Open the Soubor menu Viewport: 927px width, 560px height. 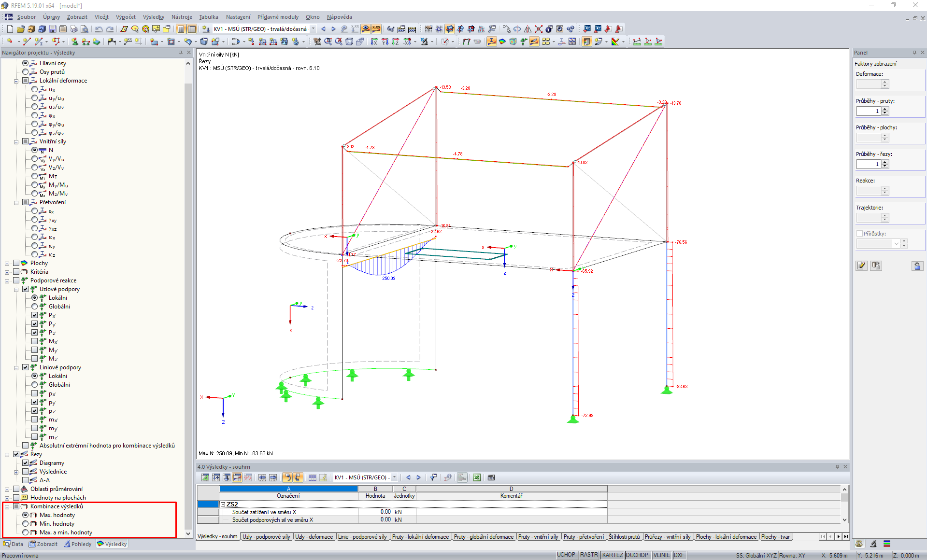point(27,17)
